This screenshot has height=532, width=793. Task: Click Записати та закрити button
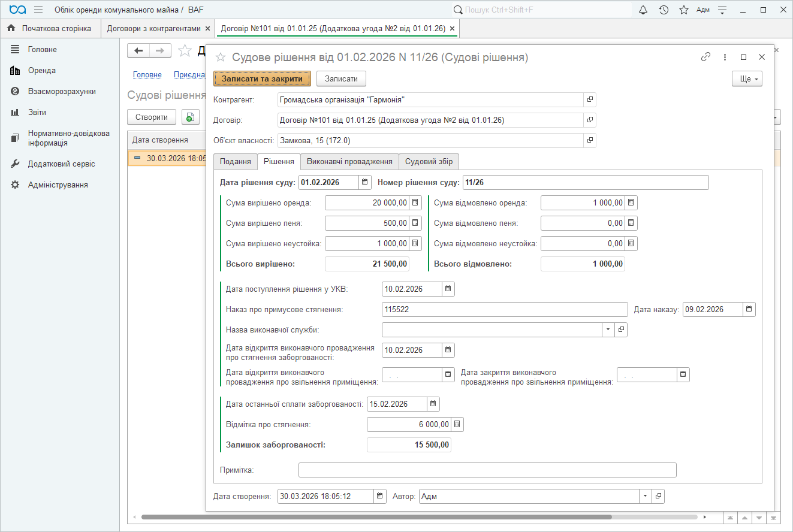pyautogui.click(x=262, y=79)
